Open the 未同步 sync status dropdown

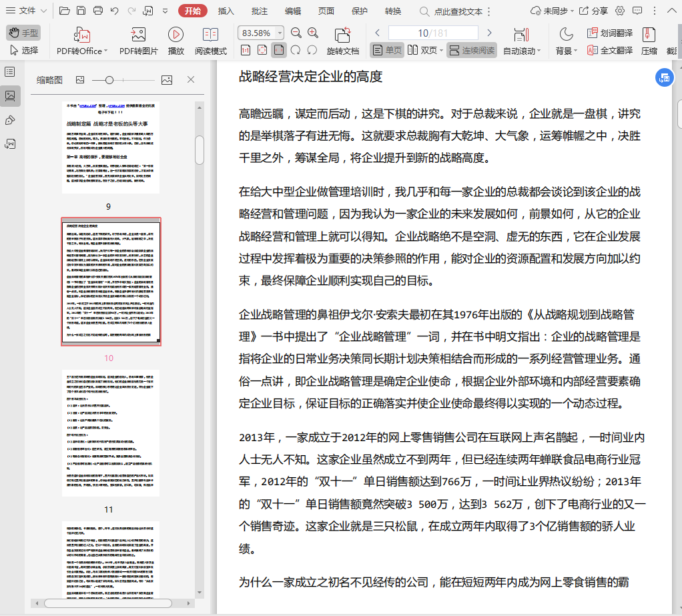(552, 11)
